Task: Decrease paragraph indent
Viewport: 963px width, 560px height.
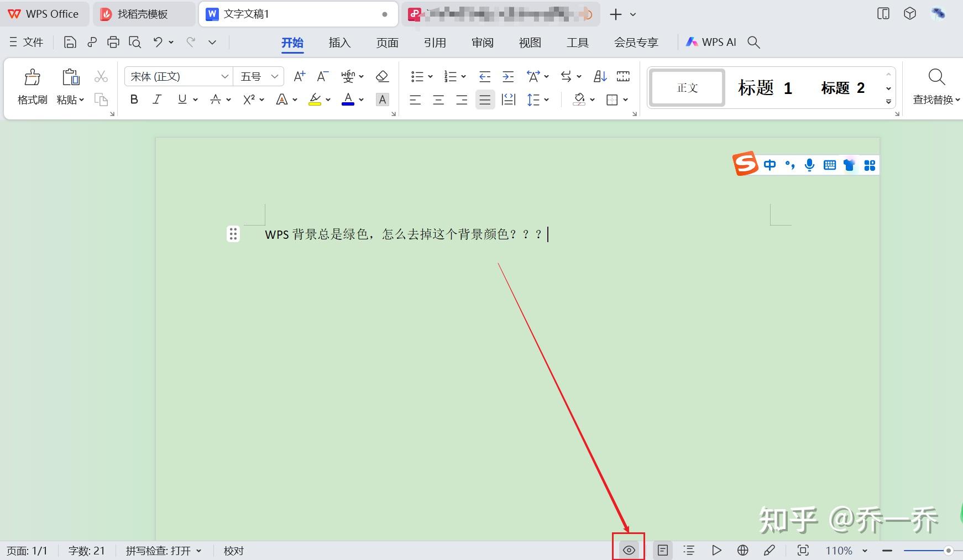Action: 485,76
